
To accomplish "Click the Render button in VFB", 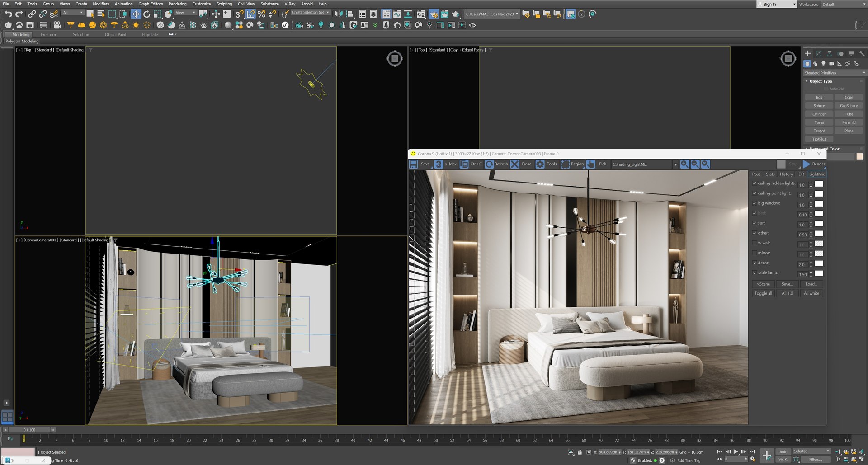I will coord(814,164).
